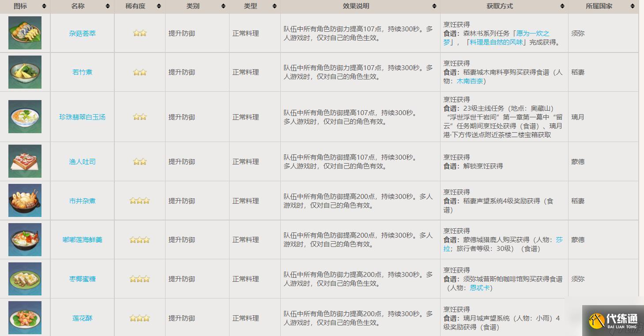Open the 市井杂煮 name link
This screenshot has width=644, height=336.
tap(83, 201)
